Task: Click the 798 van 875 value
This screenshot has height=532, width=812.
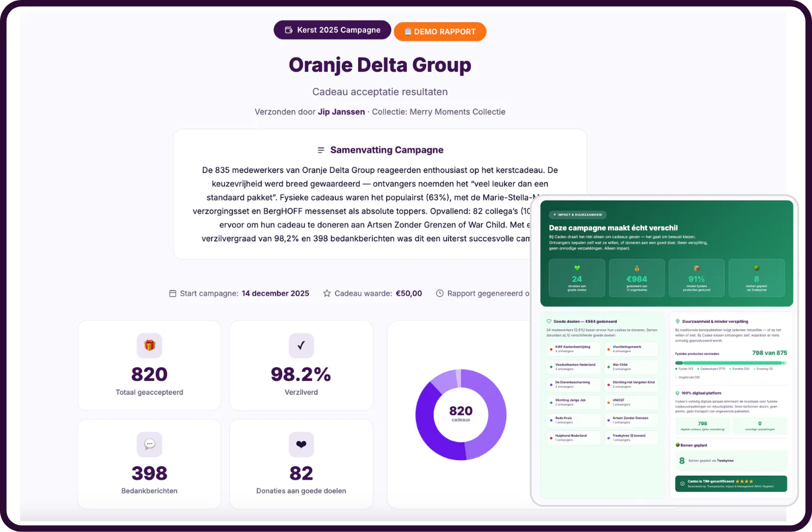Action: coord(769,353)
